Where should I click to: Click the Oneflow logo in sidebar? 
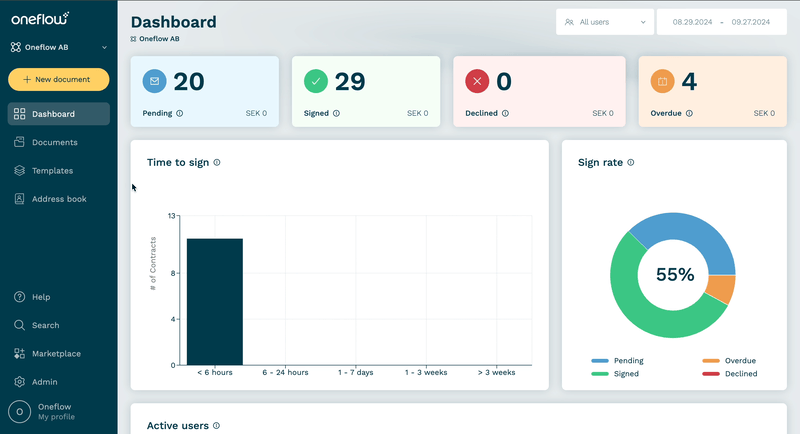click(x=40, y=19)
